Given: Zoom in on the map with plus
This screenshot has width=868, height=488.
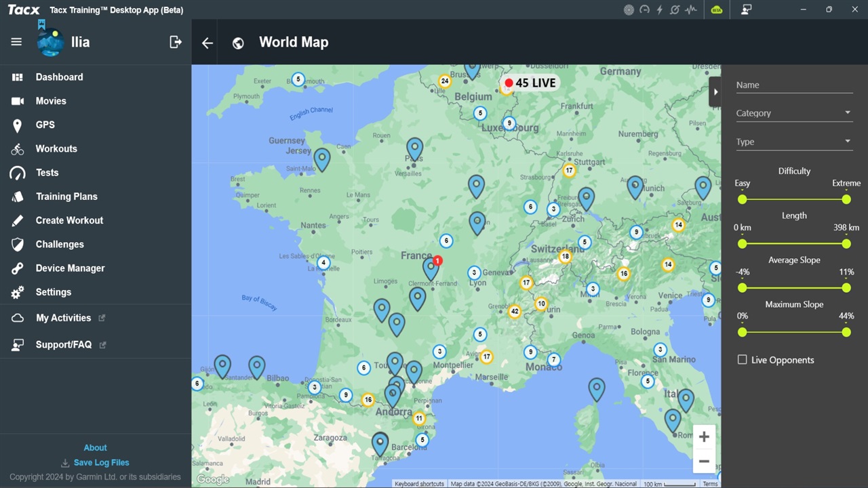Looking at the screenshot, I should tap(704, 437).
